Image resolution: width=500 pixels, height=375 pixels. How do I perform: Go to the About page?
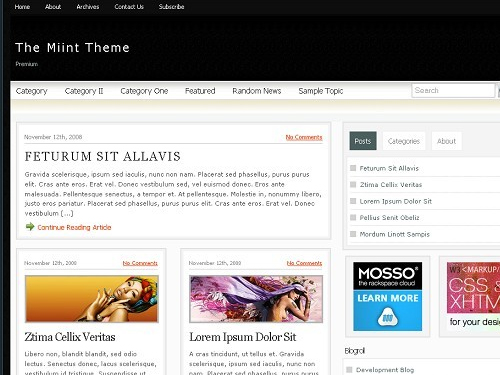53,7
